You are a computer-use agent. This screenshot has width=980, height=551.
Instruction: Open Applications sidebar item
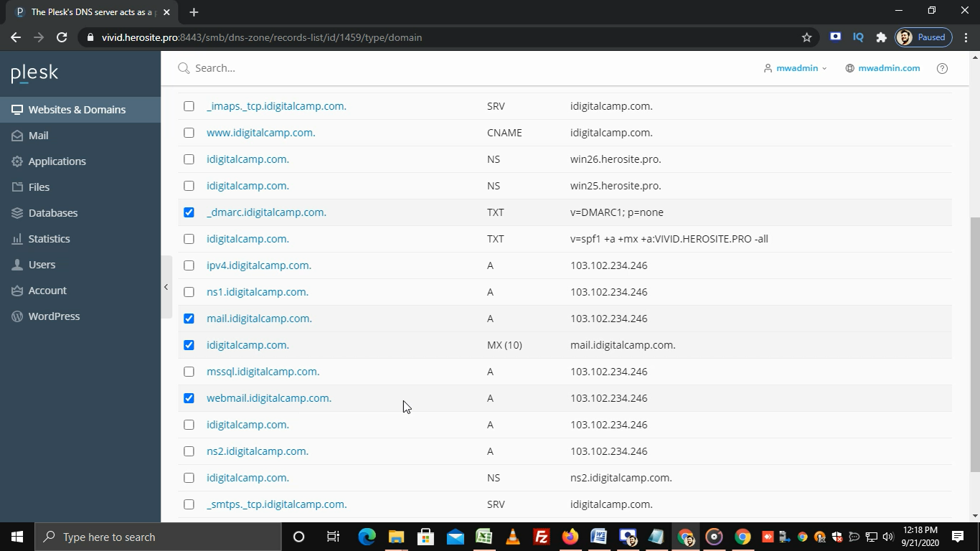point(80,161)
